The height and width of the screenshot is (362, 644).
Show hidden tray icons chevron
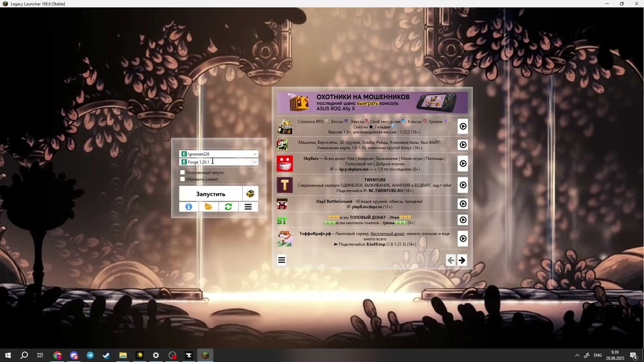coord(577,355)
